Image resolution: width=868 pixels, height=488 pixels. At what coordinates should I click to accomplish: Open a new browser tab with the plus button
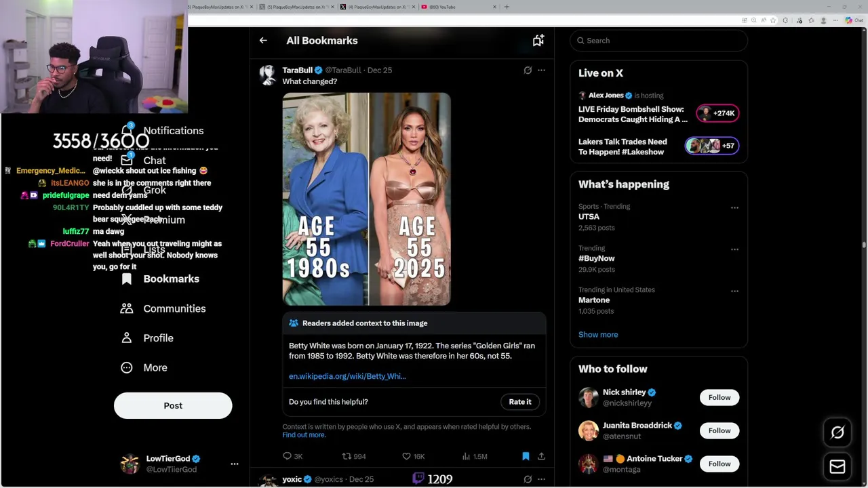[507, 7]
